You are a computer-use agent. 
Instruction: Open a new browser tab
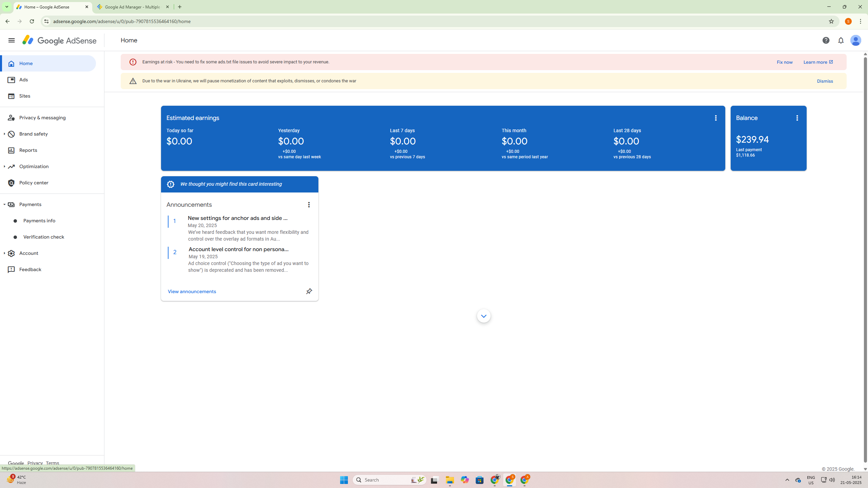[180, 7]
